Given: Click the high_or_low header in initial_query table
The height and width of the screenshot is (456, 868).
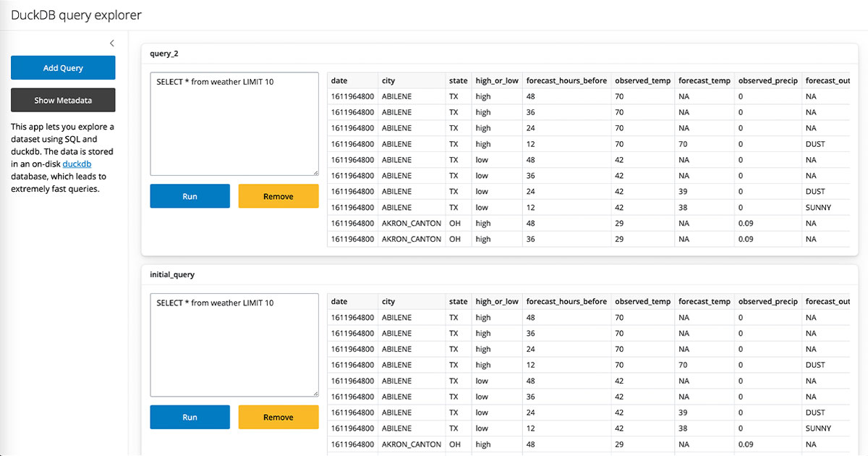Looking at the screenshot, I should coord(497,302).
